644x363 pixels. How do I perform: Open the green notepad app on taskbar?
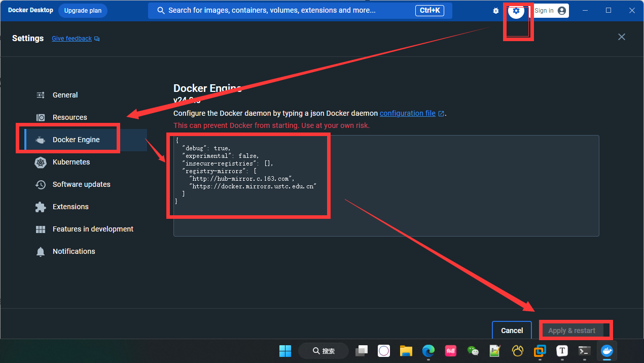[495, 351]
